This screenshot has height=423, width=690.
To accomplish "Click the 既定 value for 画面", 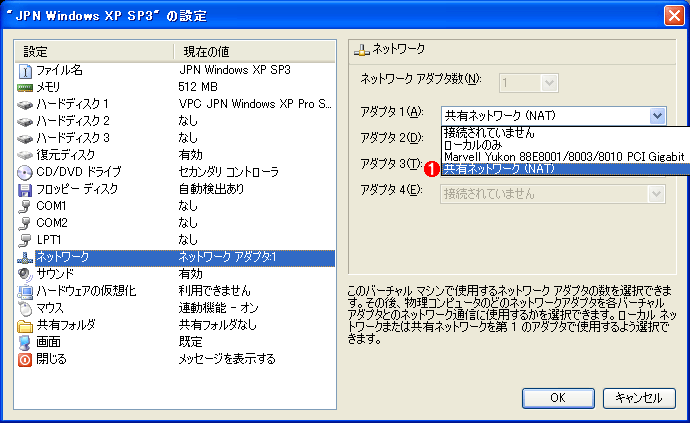I will tap(191, 342).
